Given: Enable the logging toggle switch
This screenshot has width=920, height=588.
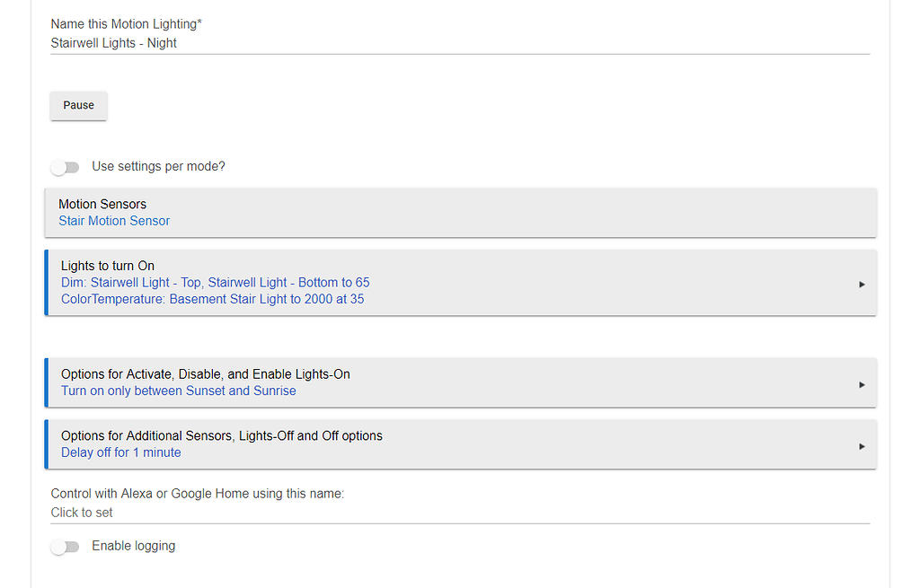Looking at the screenshot, I should (x=65, y=547).
